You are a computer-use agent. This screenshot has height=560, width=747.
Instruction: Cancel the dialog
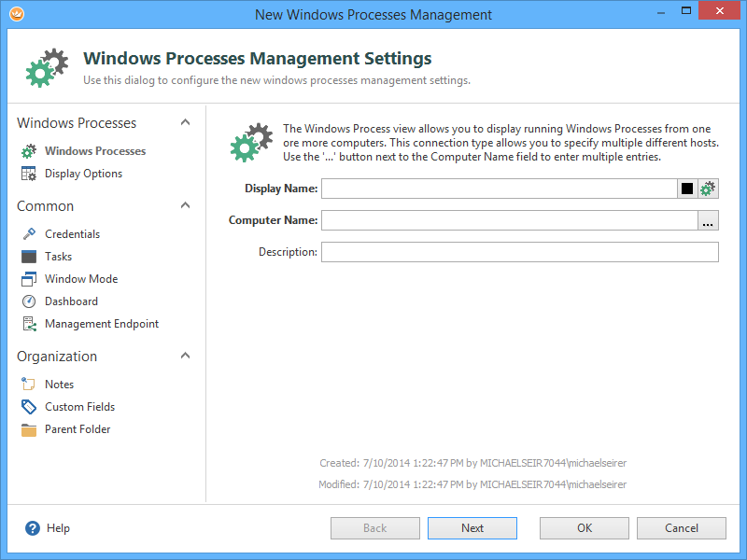click(681, 528)
